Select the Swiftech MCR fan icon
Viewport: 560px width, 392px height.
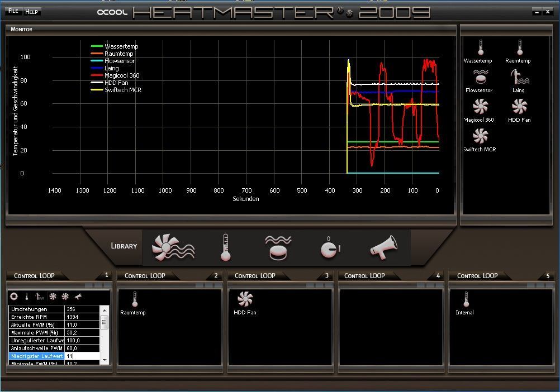(480, 136)
